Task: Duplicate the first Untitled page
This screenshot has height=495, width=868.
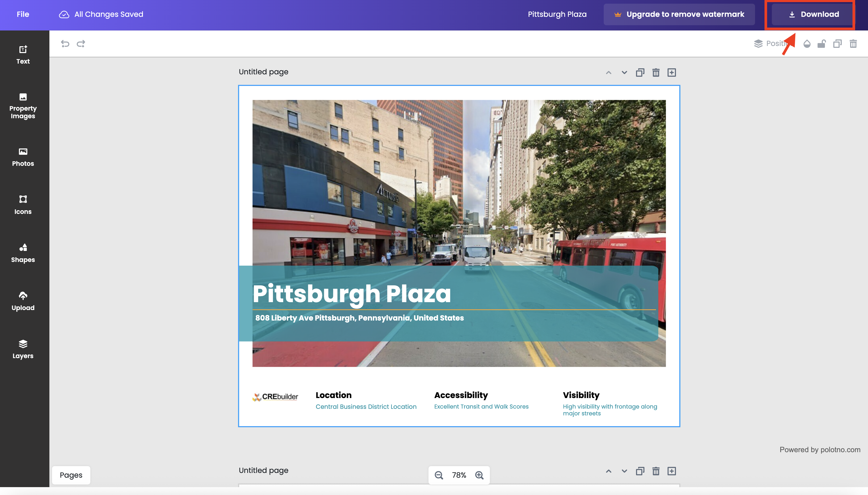Action: coord(640,73)
